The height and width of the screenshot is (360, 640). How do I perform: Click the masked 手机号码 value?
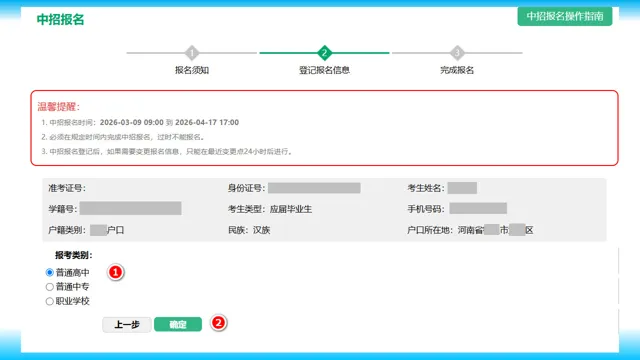pyautogui.click(x=478, y=208)
